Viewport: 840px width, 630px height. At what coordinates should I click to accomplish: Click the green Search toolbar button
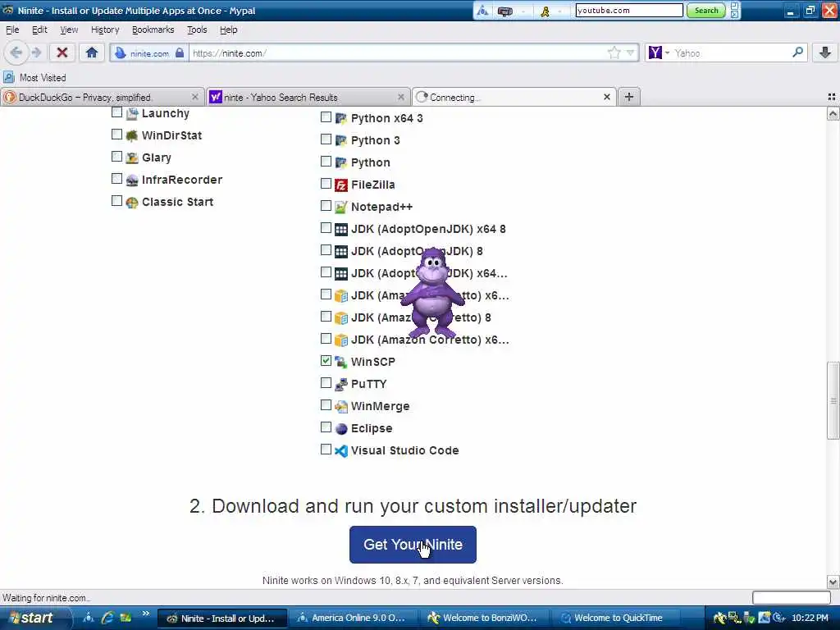coord(706,10)
